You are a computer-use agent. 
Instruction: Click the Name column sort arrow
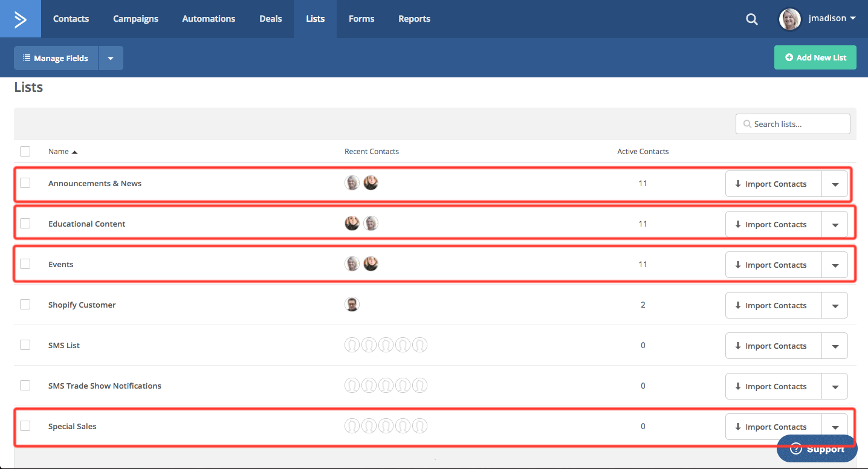click(x=75, y=152)
